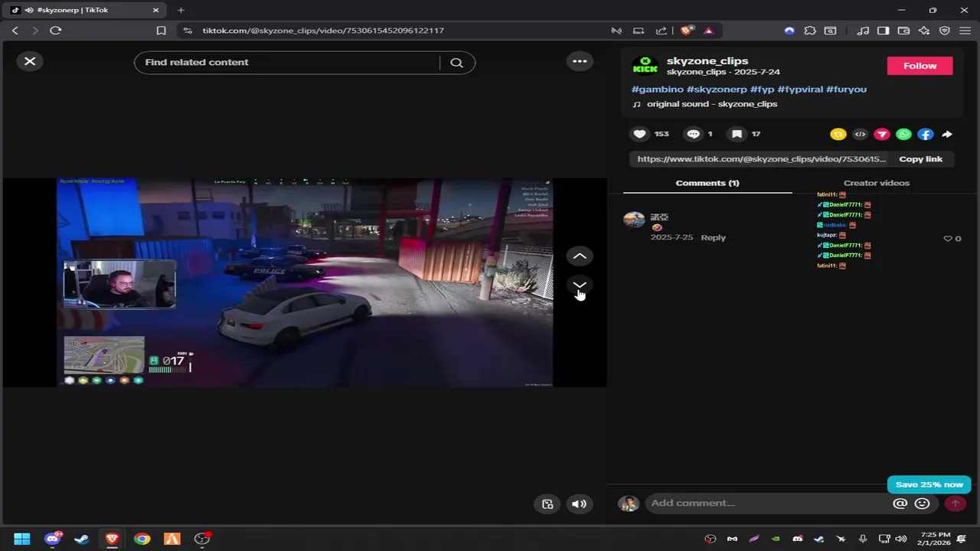Like the video with heart icon
Viewport: 980px width, 551px height.
click(639, 134)
